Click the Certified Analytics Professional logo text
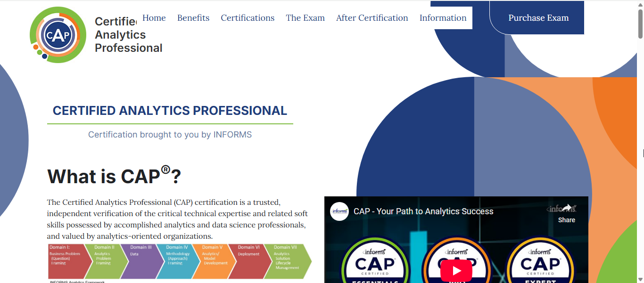644x283 pixels. pos(128,35)
